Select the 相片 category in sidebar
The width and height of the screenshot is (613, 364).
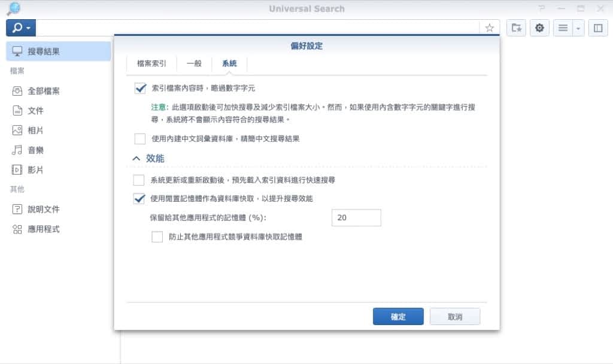pos(35,131)
